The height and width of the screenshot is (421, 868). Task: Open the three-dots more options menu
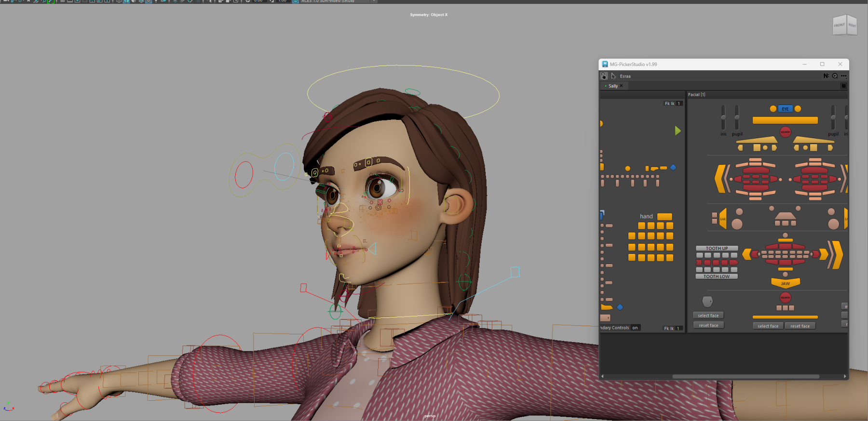click(843, 76)
